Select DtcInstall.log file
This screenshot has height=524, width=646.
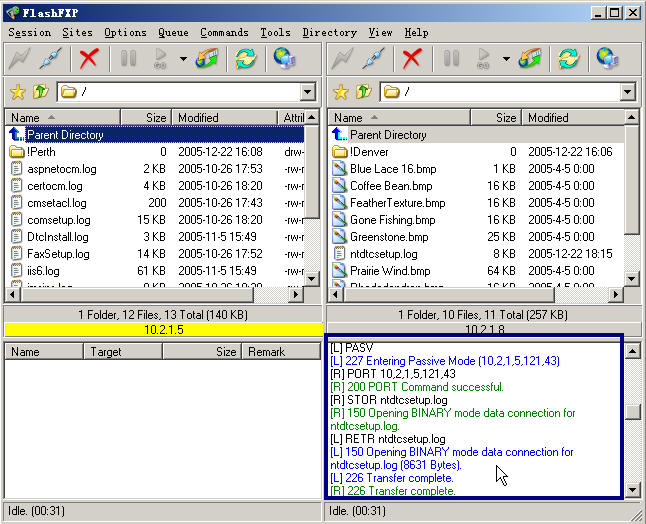point(155,237)
